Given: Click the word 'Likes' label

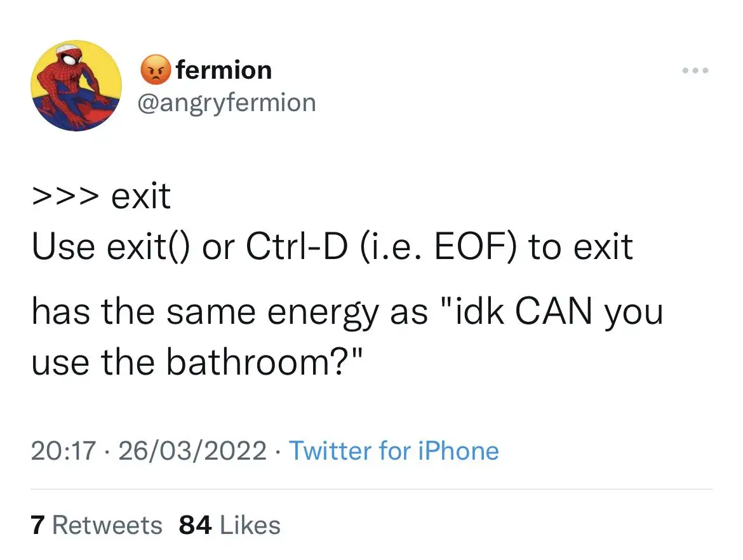Looking at the screenshot, I should point(250,525).
